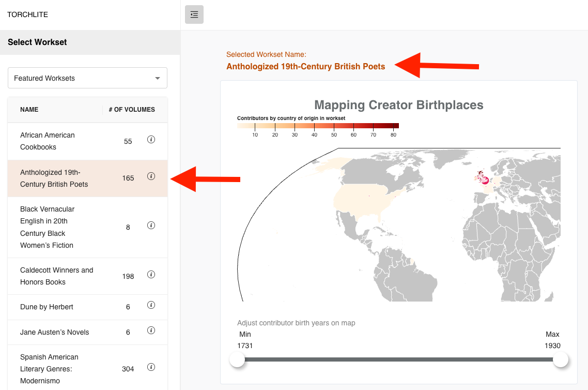
Task: Click the Select Workset panel header
Action: pyautogui.click(x=90, y=42)
